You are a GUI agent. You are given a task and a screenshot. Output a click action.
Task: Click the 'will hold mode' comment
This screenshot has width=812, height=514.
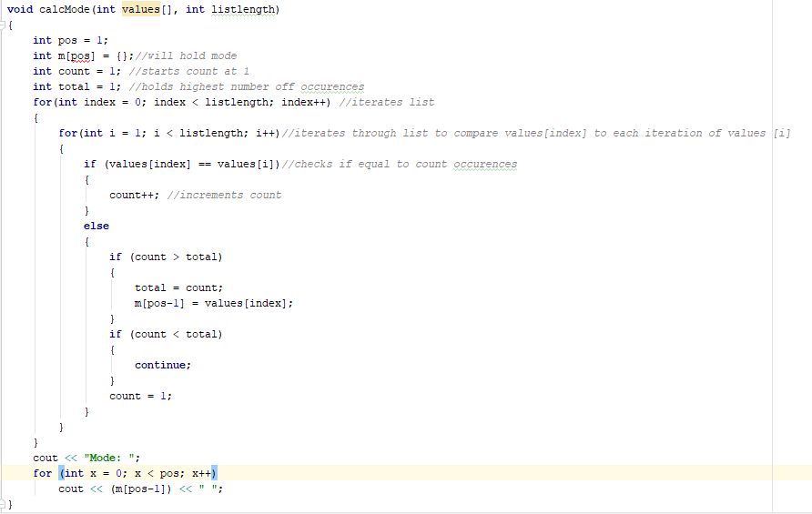click(186, 55)
